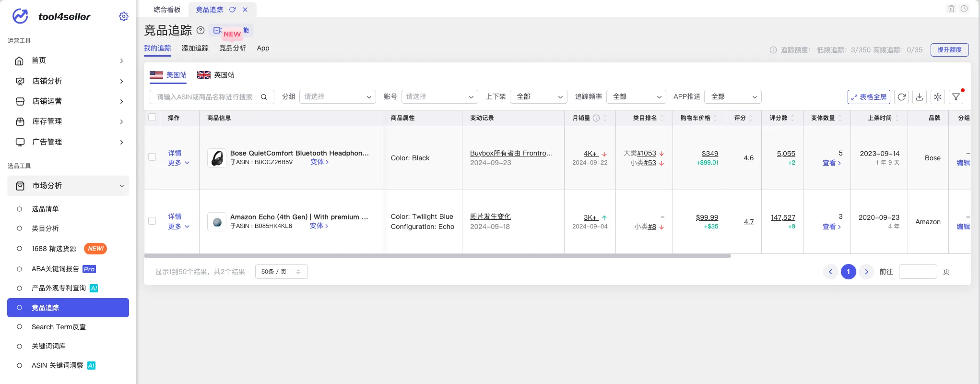Check the Bose QuietComfort row checkbox
The image size is (980, 384).
tap(152, 157)
